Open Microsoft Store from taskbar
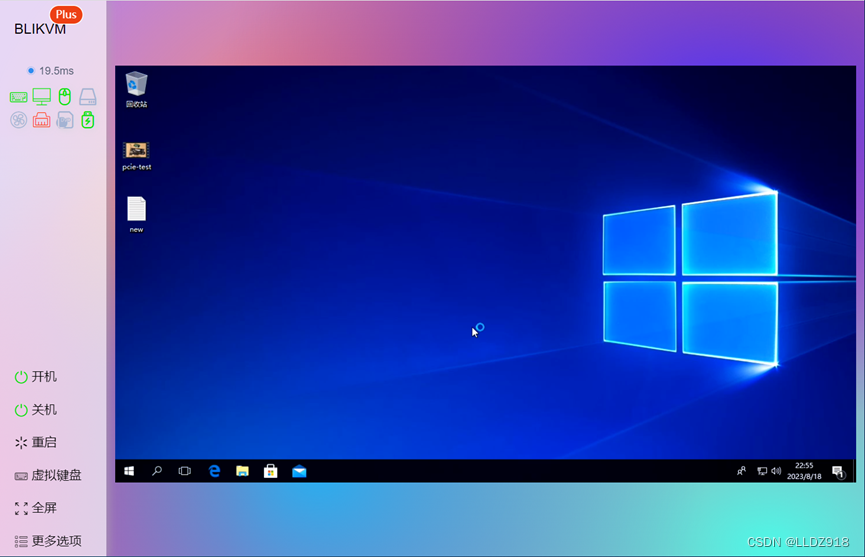 pyautogui.click(x=270, y=471)
